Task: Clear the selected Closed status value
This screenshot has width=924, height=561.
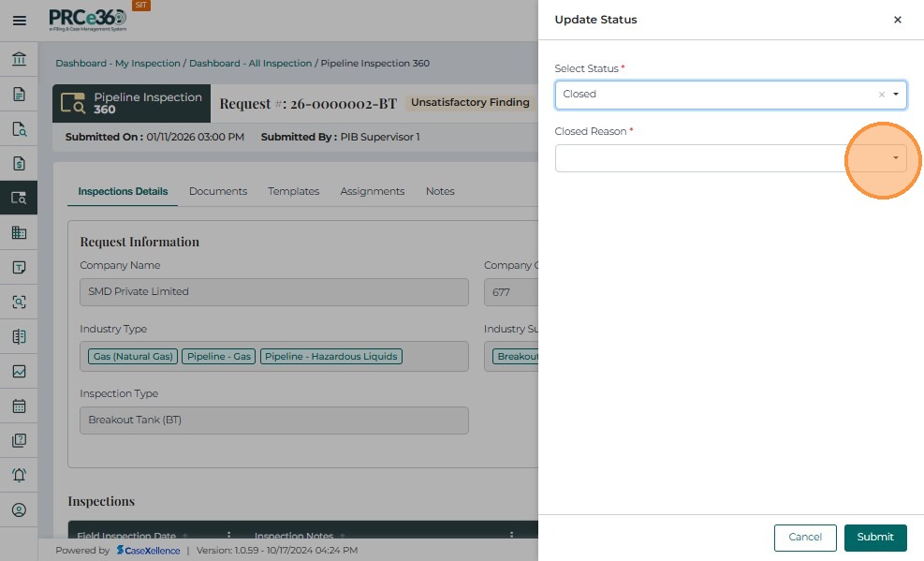Action: pos(881,95)
